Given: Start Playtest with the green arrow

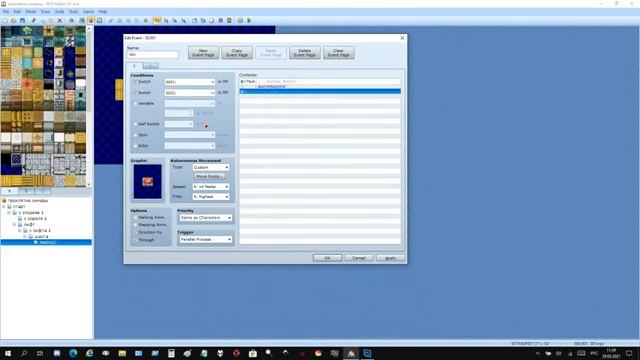Looking at the screenshot, I should click(x=249, y=20).
